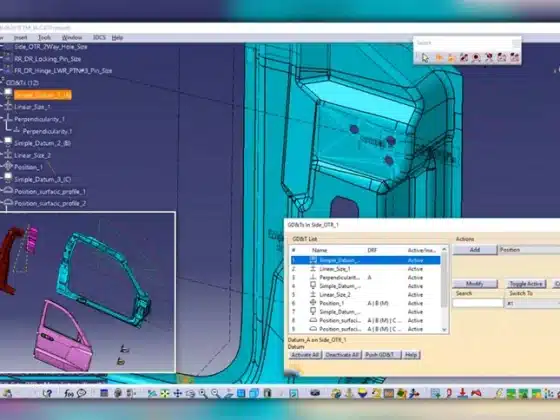
Task: Select the arrow Select tool in Select toolbar
Action: [x=425, y=58]
